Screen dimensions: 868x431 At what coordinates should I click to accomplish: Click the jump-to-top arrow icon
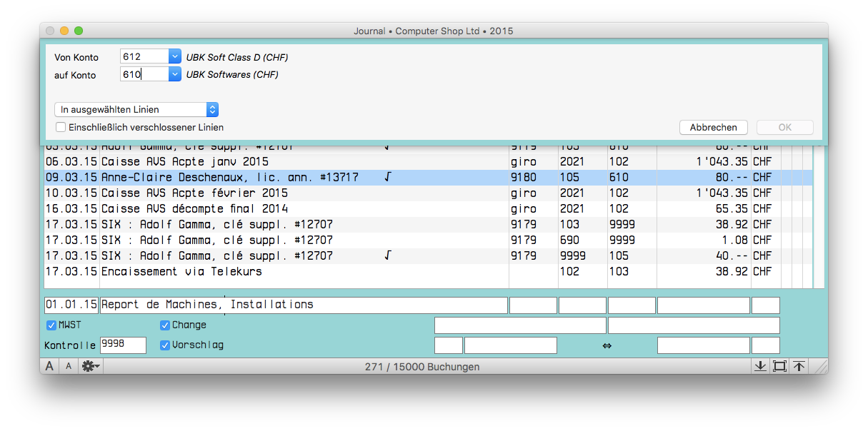tap(799, 366)
